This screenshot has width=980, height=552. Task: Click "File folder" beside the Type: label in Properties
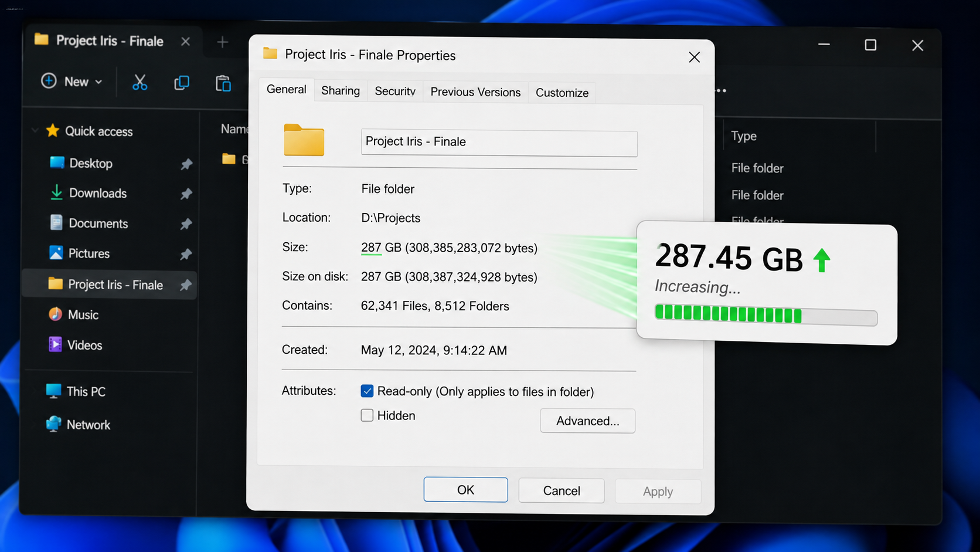coord(388,189)
